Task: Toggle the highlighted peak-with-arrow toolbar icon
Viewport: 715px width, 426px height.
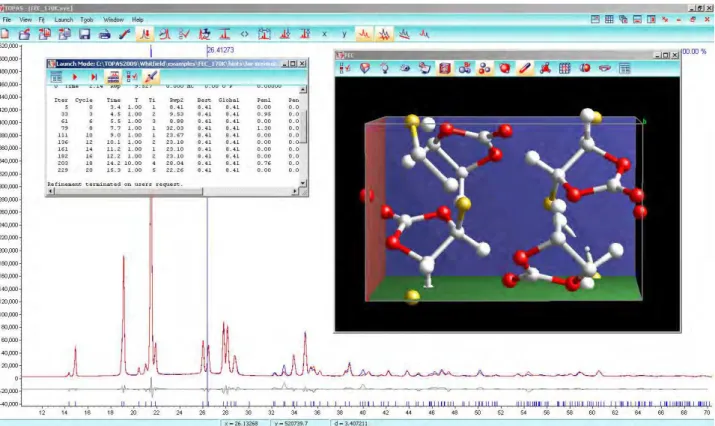Action: [x=145, y=34]
